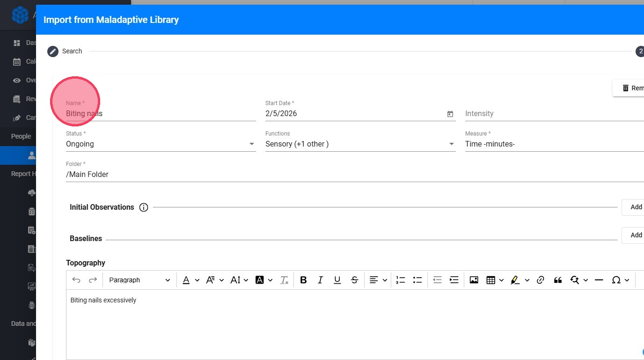Toggle italic formatting

pyautogui.click(x=320, y=280)
